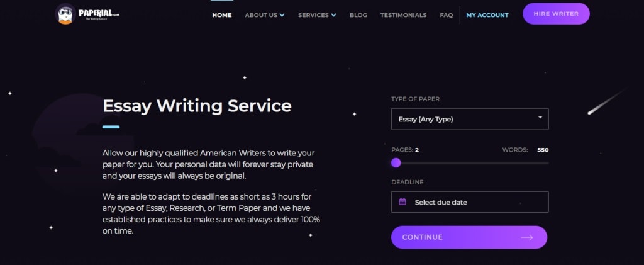Click the caret arrow in Essay dropdown
Viewport: 644px width, 265px height.
pos(540,117)
